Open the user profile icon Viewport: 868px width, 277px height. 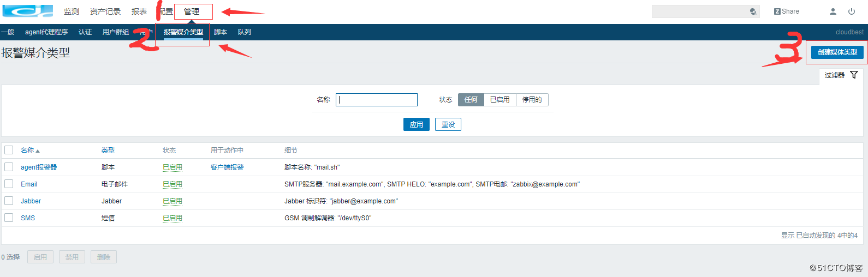pyautogui.click(x=833, y=11)
